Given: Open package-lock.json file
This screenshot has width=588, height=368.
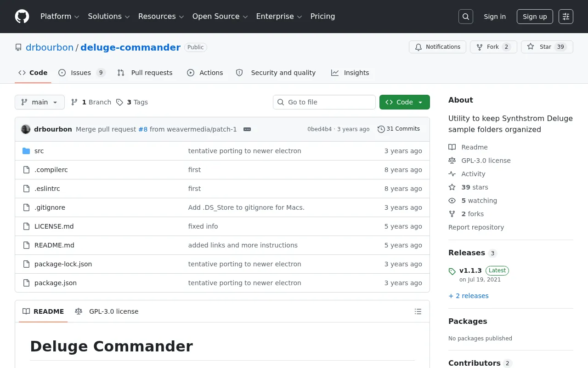Looking at the screenshot, I should pos(63,264).
